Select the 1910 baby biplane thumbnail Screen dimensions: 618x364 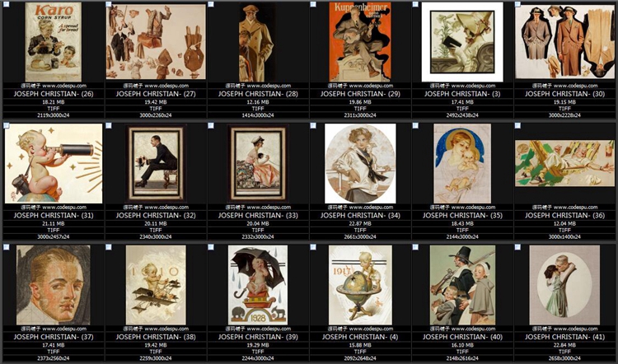(156, 285)
